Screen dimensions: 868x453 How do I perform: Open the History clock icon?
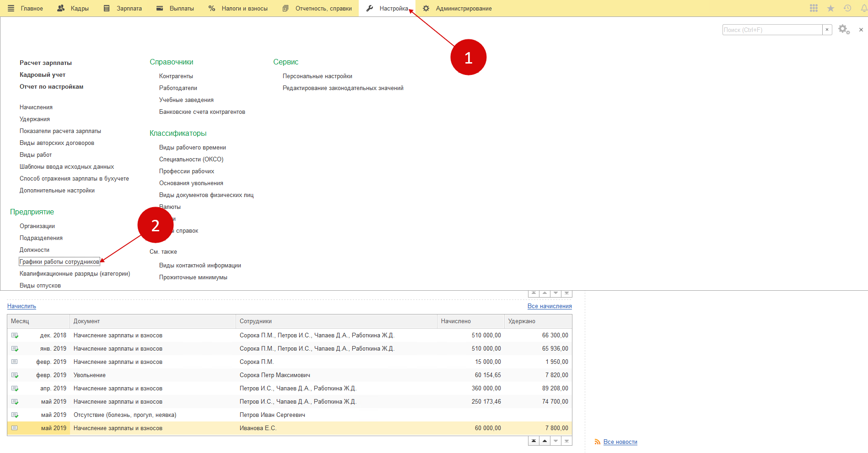(x=847, y=8)
